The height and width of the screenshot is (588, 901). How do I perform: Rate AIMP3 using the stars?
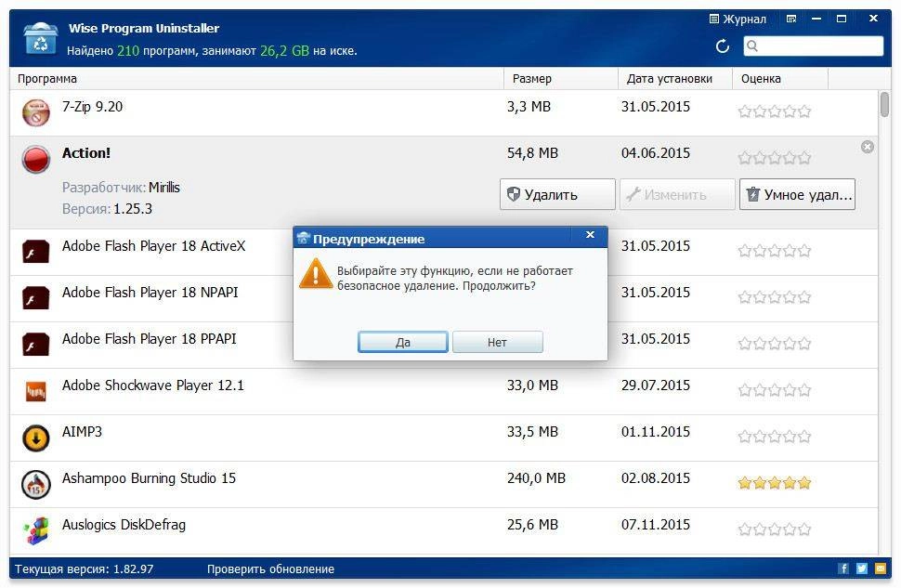pyautogui.click(x=774, y=437)
